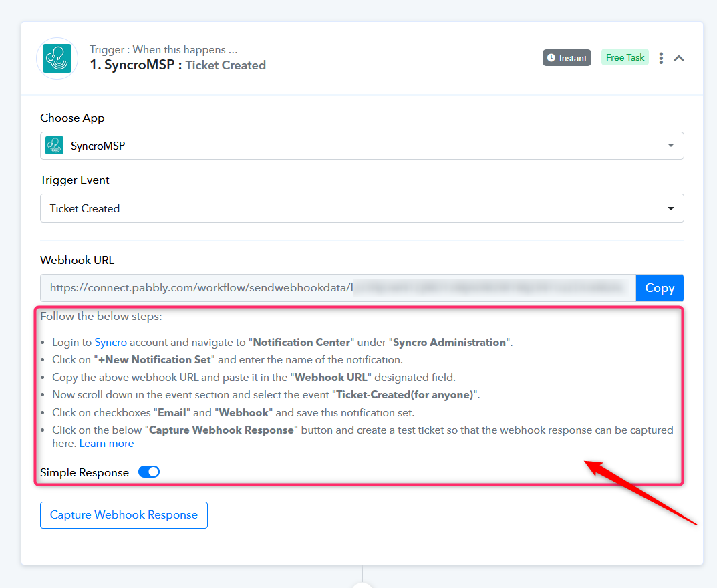Open the Syncro link
The image size is (717, 588).
click(x=111, y=343)
